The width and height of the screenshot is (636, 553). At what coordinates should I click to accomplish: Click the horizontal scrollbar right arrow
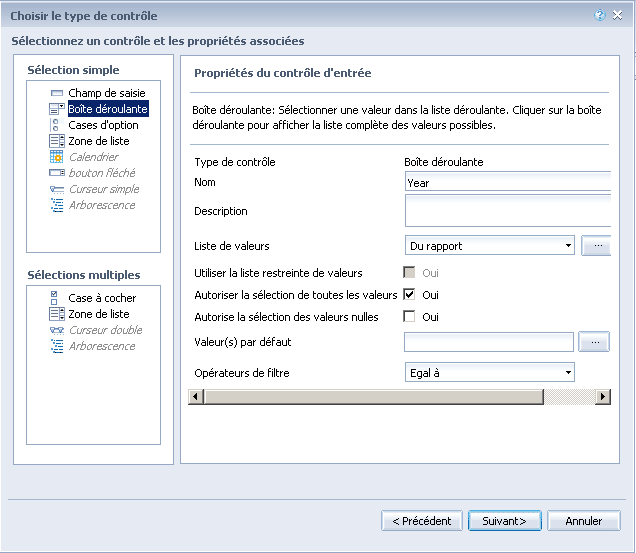coord(603,396)
